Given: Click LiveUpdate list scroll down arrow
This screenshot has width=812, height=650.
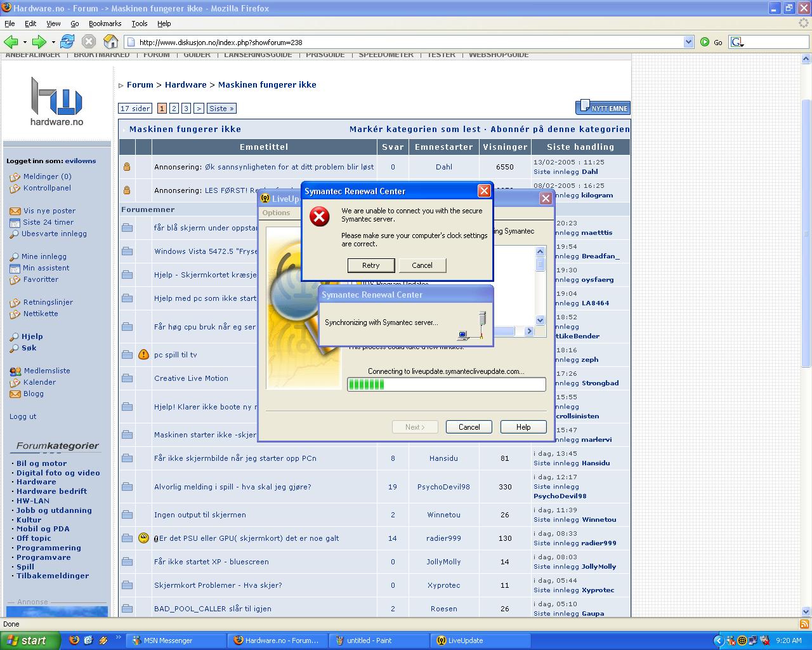Looking at the screenshot, I should click(540, 321).
